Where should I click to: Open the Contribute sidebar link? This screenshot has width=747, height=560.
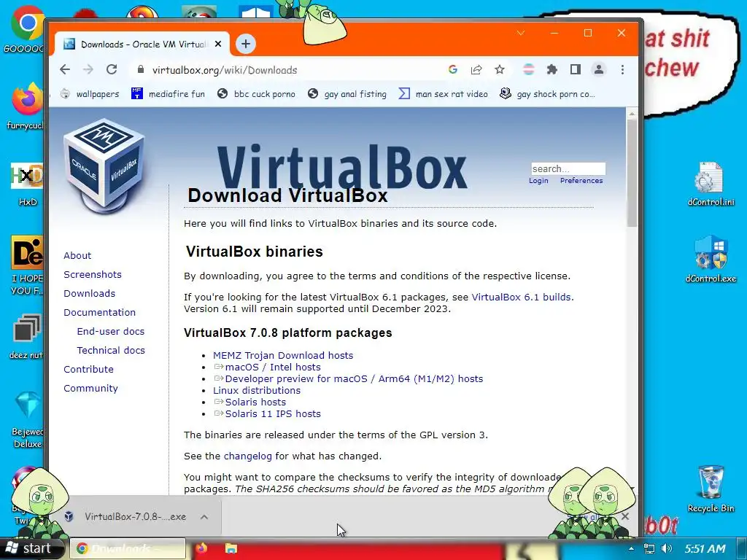tap(88, 369)
